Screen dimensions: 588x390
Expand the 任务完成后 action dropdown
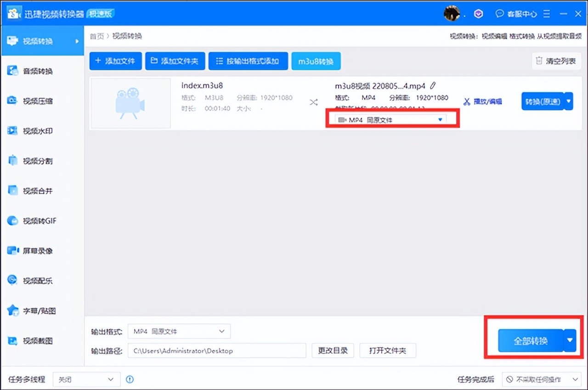click(542, 379)
